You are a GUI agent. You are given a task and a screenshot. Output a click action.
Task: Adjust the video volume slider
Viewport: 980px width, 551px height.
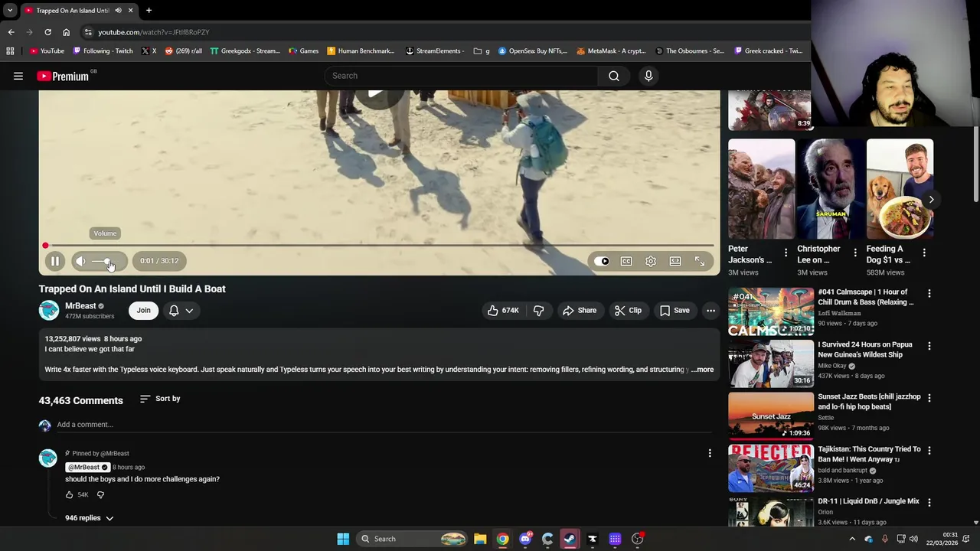pyautogui.click(x=106, y=261)
